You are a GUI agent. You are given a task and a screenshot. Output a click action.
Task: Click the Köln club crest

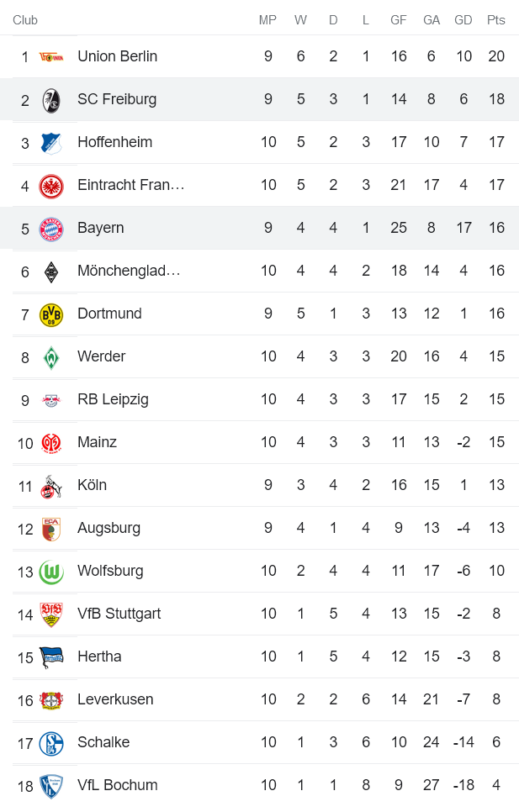[x=50, y=485]
